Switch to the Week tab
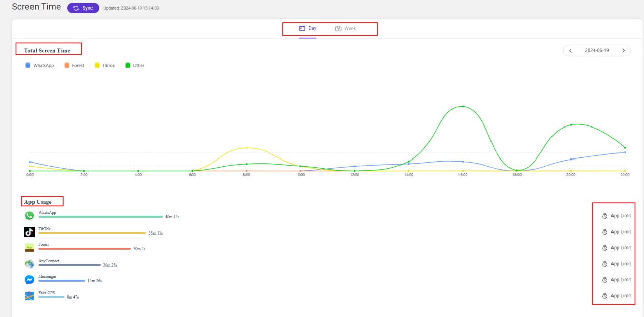644x317 pixels. point(346,29)
